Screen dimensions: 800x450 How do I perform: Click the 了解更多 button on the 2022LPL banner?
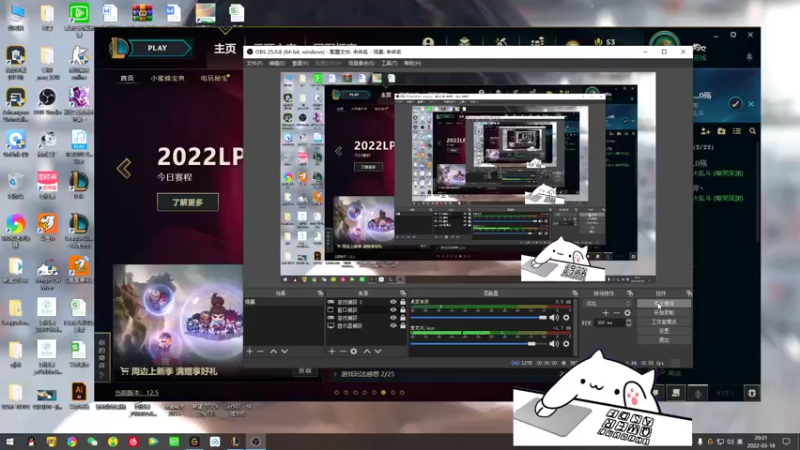pos(188,202)
